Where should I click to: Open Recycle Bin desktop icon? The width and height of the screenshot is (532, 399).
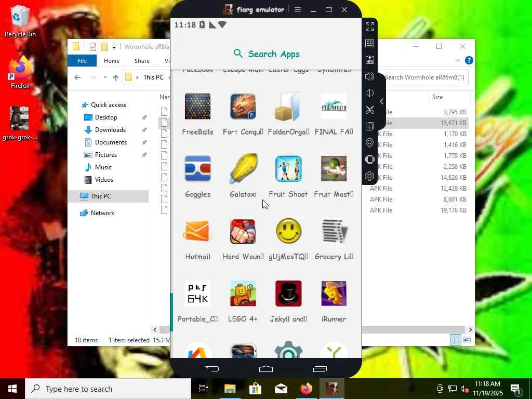(x=20, y=21)
